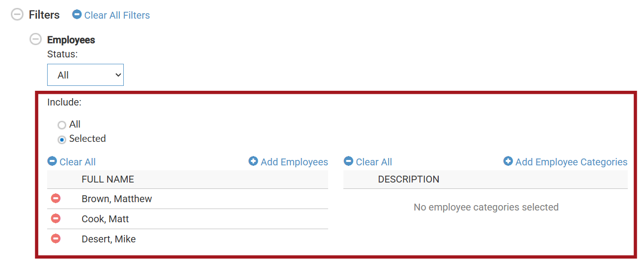
Task: Click minus icon beside Clear All Filters
Action: click(77, 14)
